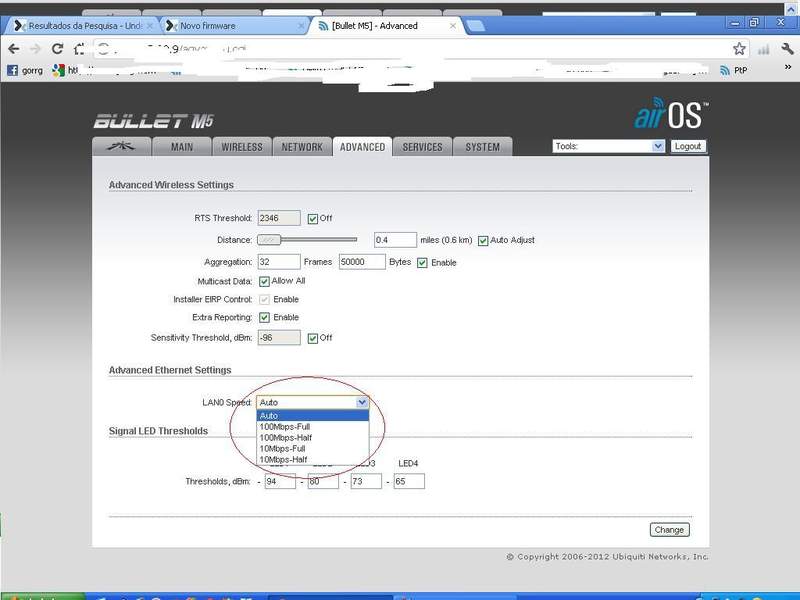Click the signal bars extension icon
This screenshot has height=600, width=800.
(x=763, y=49)
